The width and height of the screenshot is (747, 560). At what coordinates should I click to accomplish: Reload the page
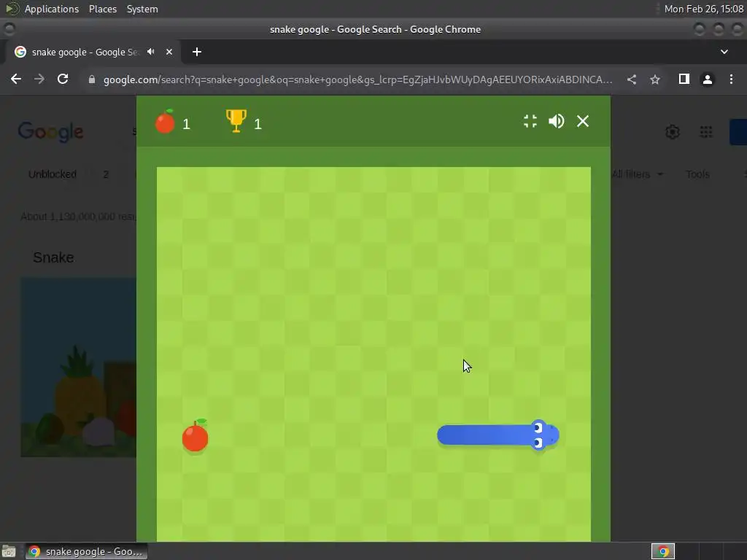[63, 79]
